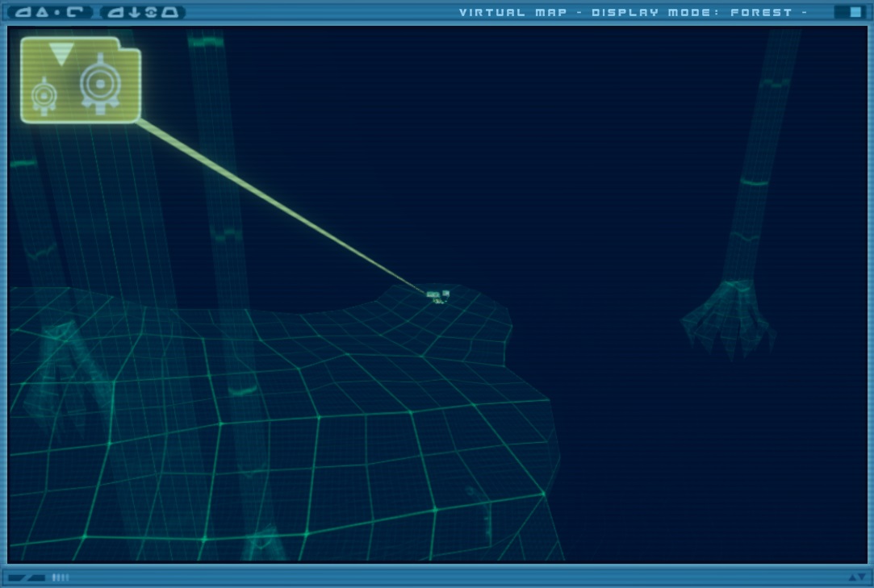
Task: Click the 'VIRTUAL MAP' title text
Action: pos(512,12)
